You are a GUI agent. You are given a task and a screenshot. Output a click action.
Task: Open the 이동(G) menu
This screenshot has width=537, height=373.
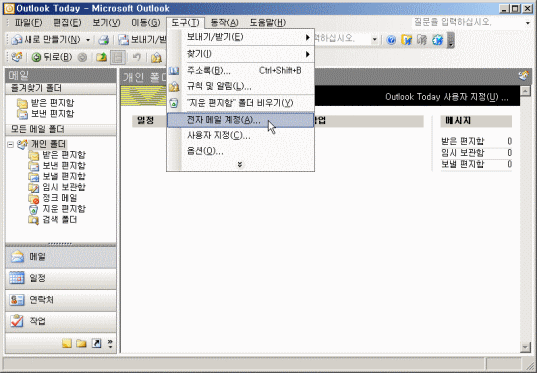click(x=146, y=23)
